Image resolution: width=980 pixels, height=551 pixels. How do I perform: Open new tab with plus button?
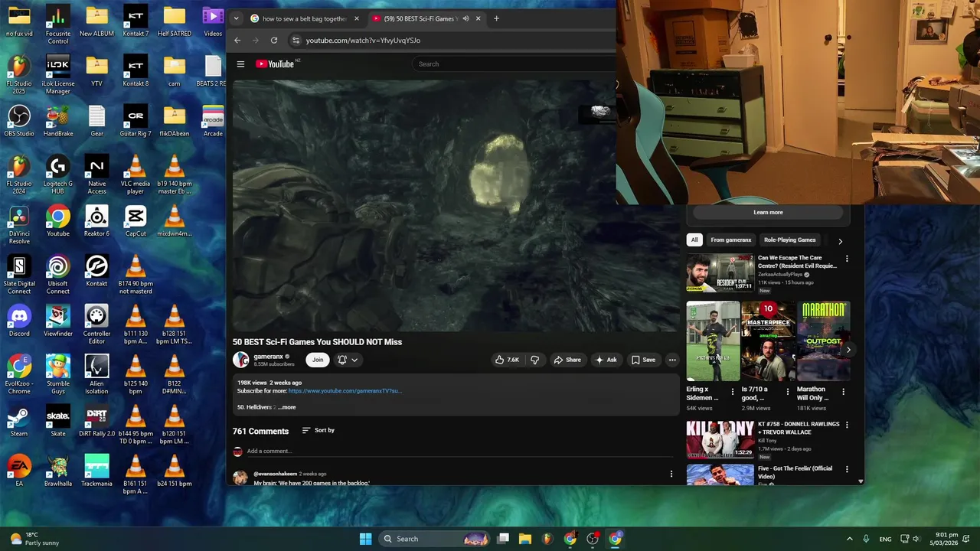(496, 18)
